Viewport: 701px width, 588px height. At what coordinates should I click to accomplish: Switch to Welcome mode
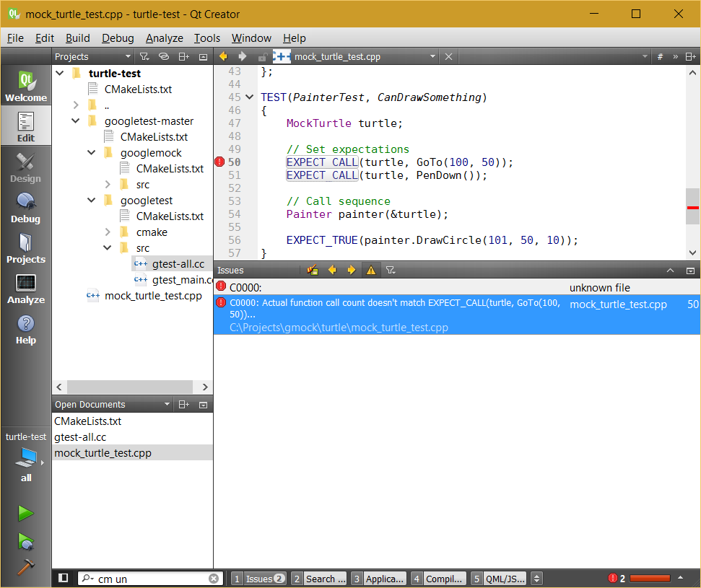26,86
